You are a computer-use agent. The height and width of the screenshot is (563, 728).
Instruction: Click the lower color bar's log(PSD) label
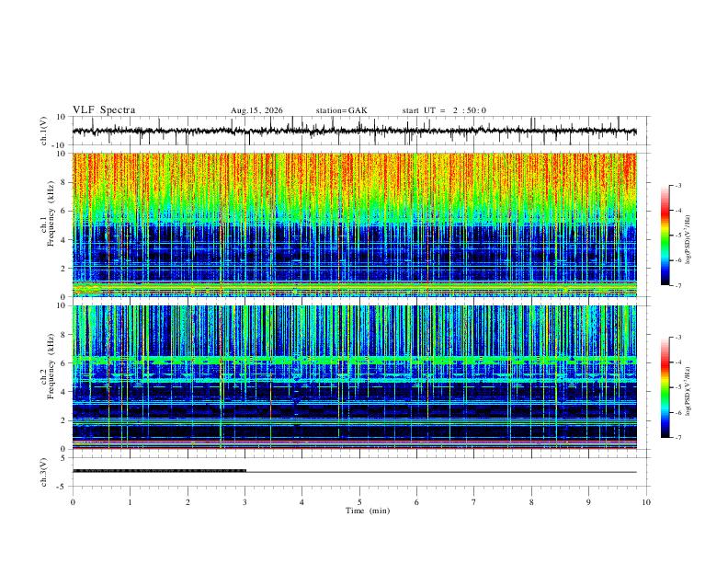pos(688,392)
